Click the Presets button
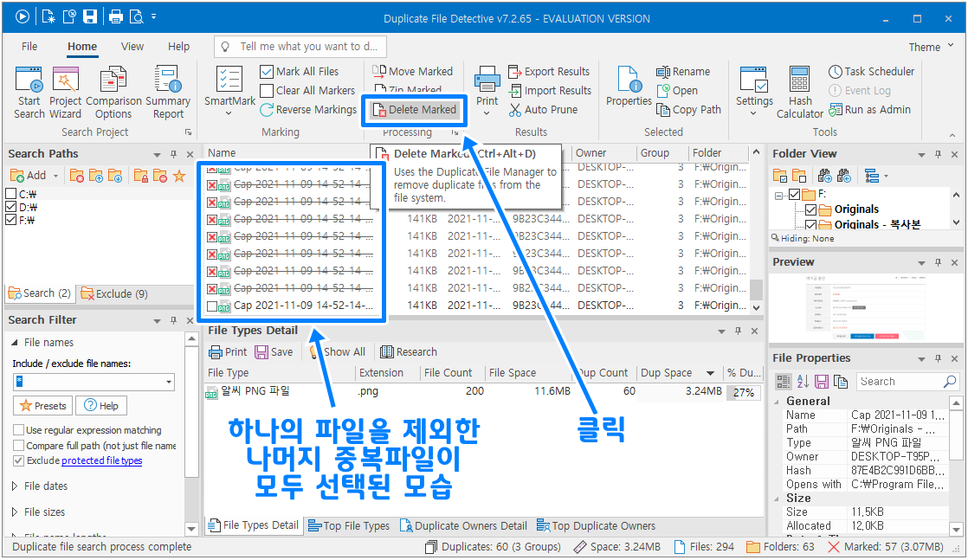The width and height of the screenshot is (968, 560). pos(42,406)
